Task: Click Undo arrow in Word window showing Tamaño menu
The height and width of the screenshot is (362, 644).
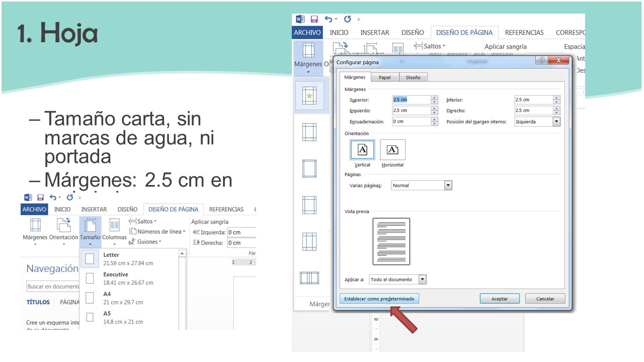Action: [x=52, y=198]
